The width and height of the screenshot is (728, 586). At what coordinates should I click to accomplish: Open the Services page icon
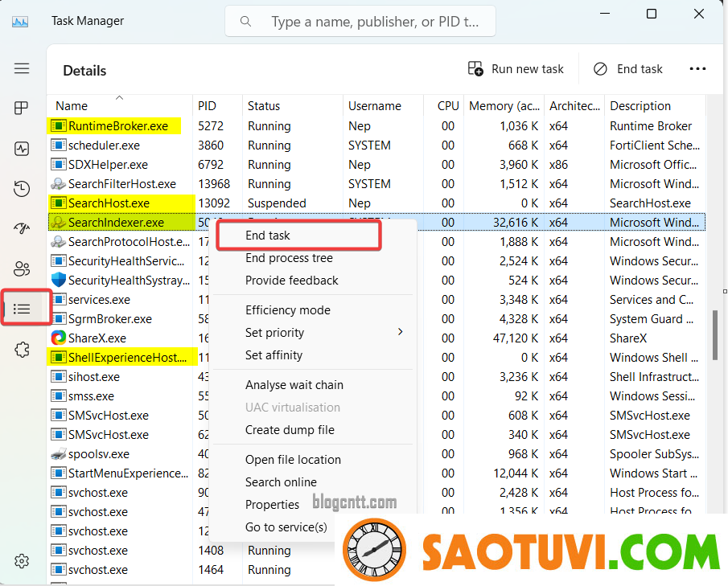(x=22, y=350)
